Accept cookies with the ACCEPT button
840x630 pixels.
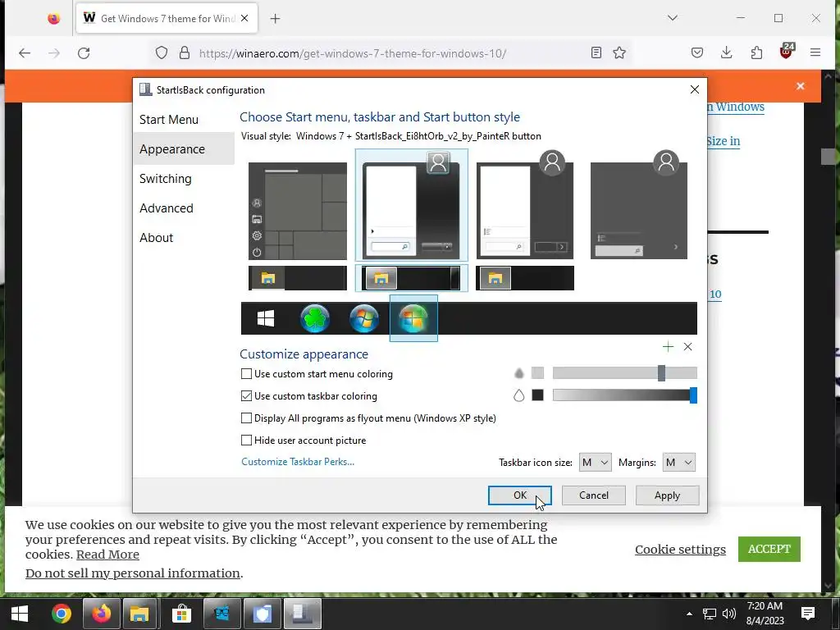[769, 549]
